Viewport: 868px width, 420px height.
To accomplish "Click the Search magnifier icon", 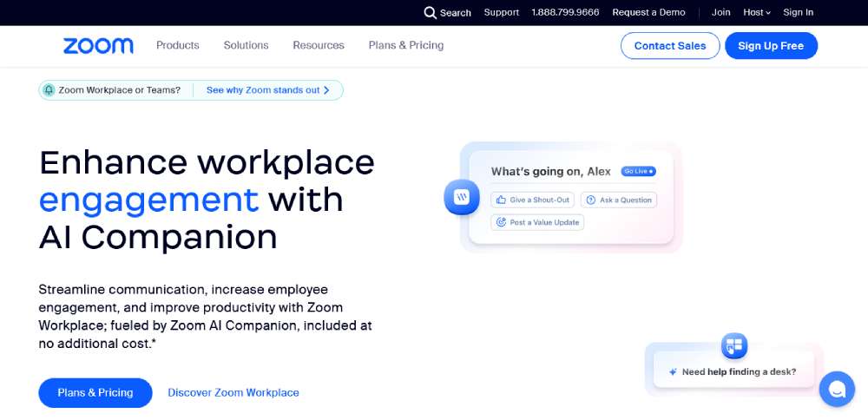I will pyautogui.click(x=431, y=13).
